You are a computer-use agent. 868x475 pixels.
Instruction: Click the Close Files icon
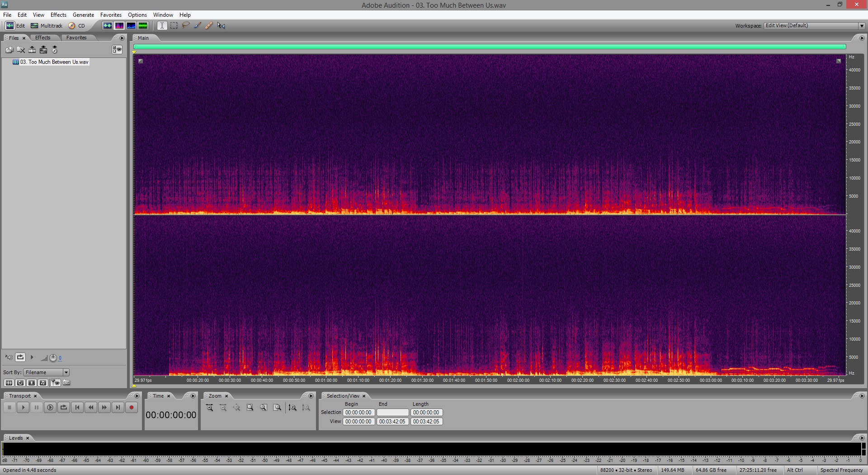pyautogui.click(x=21, y=50)
